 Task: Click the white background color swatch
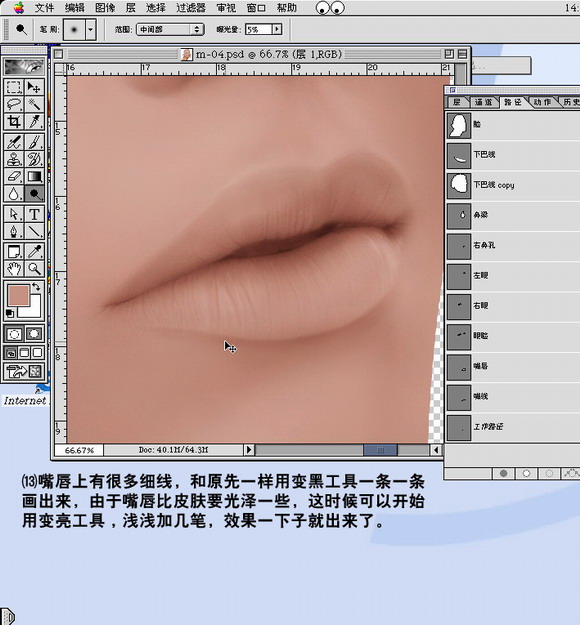click(x=34, y=309)
